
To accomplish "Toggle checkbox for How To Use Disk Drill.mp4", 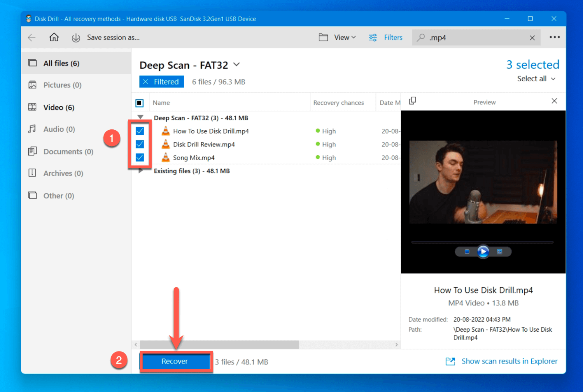I will [141, 130].
